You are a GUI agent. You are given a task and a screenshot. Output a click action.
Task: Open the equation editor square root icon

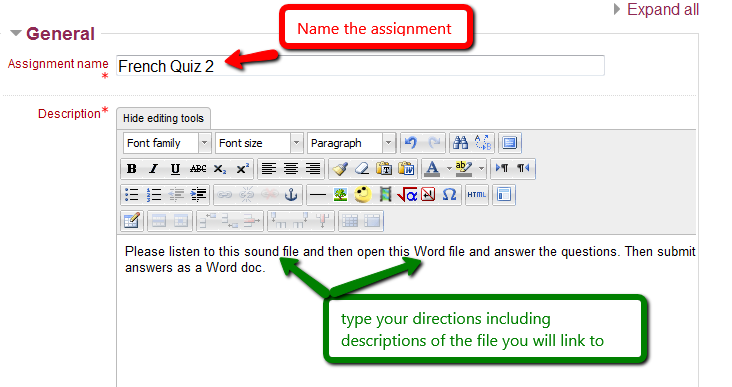coord(407,195)
